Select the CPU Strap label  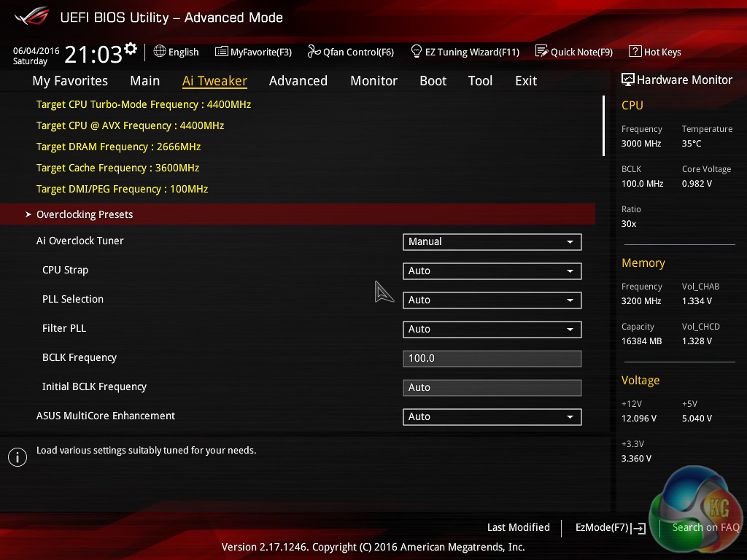point(65,270)
